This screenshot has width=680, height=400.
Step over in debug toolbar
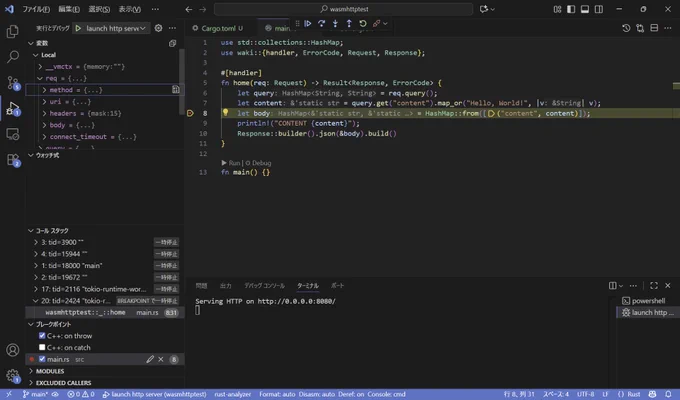pos(321,23)
